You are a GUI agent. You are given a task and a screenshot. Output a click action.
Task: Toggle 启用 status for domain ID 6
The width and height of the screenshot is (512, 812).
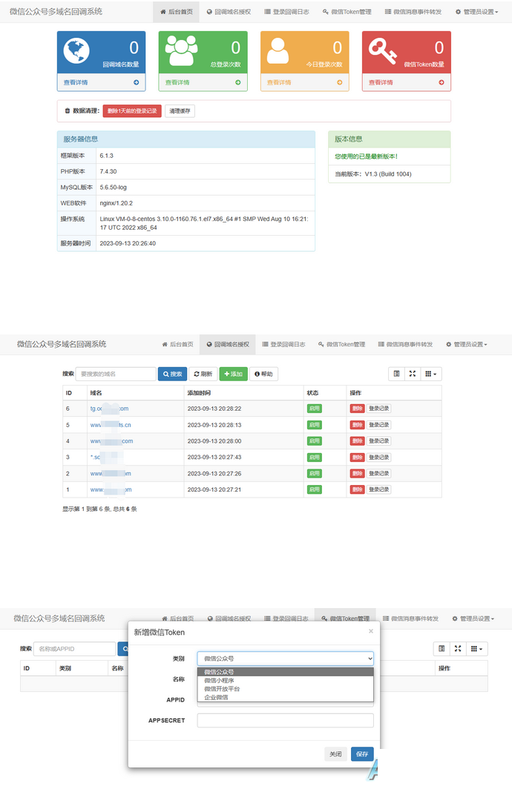coord(314,409)
